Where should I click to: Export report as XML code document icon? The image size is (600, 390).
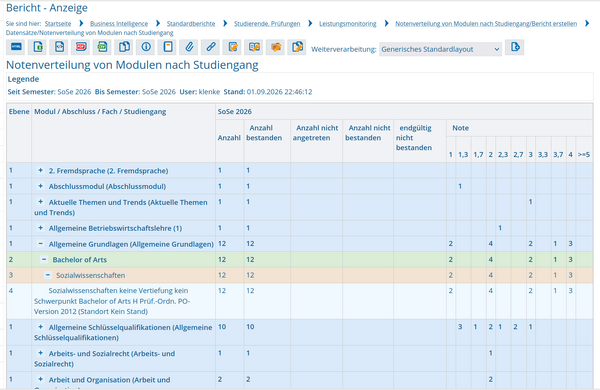[59, 47]
